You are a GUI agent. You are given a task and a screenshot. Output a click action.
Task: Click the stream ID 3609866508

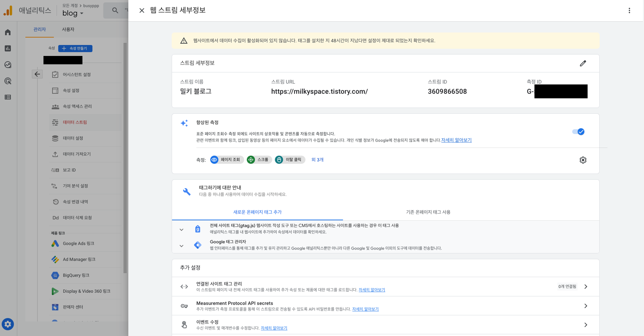tap(447, 91)
